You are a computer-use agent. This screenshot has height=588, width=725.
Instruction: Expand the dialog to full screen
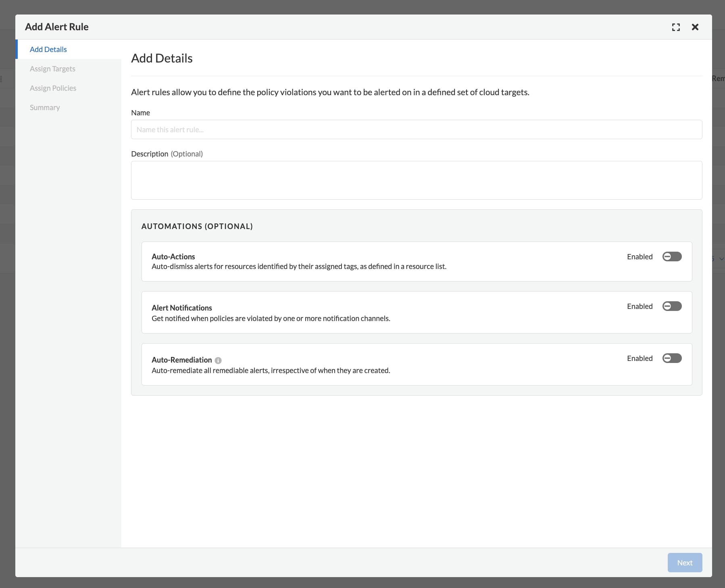[x=676, y=27]
